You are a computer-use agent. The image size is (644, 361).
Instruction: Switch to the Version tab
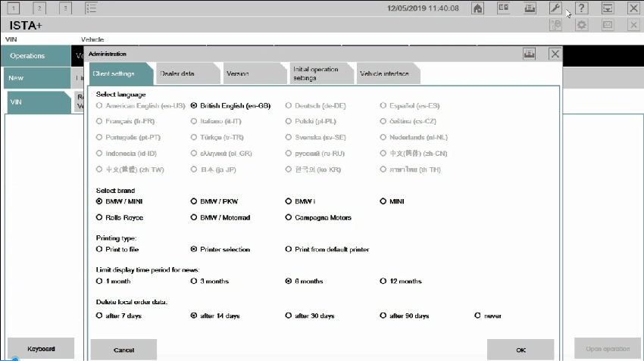tap(255, 73)
